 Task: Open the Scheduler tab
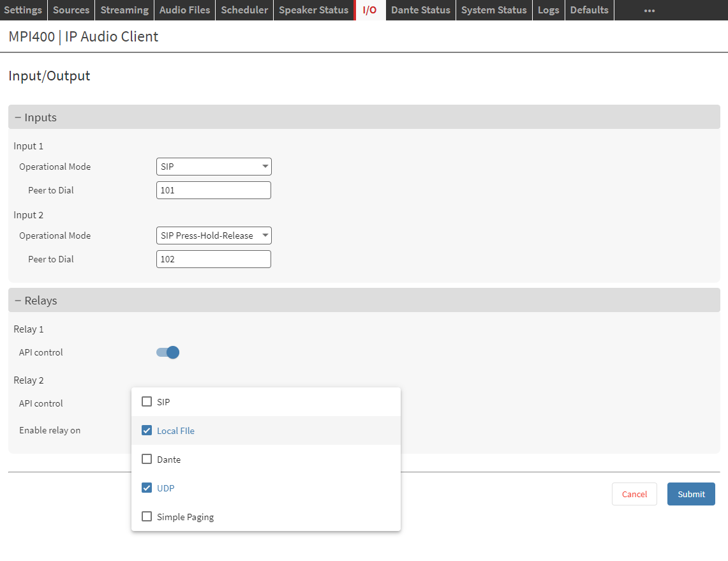pos(244,10)
